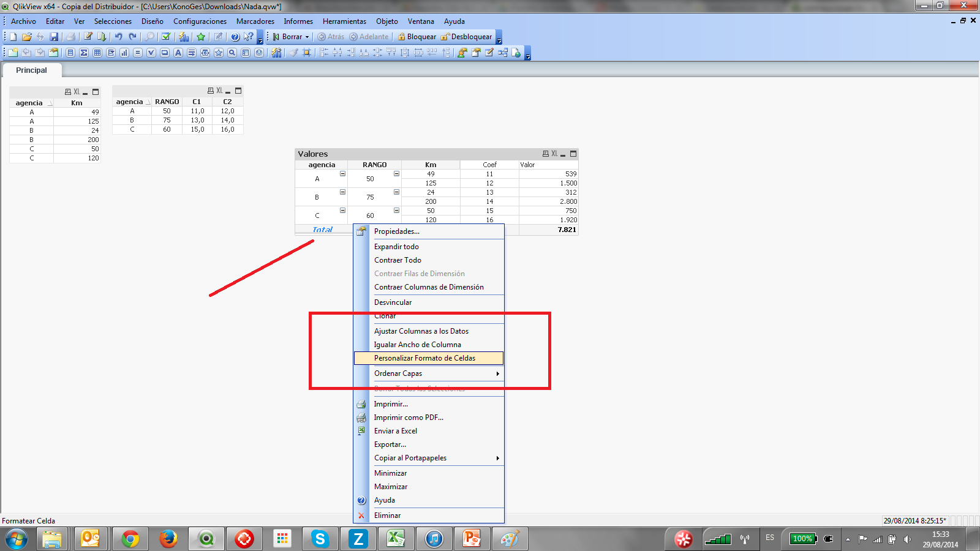
Task: Click the blue Help question mark toolbar icon
Action: coord(235,37)
